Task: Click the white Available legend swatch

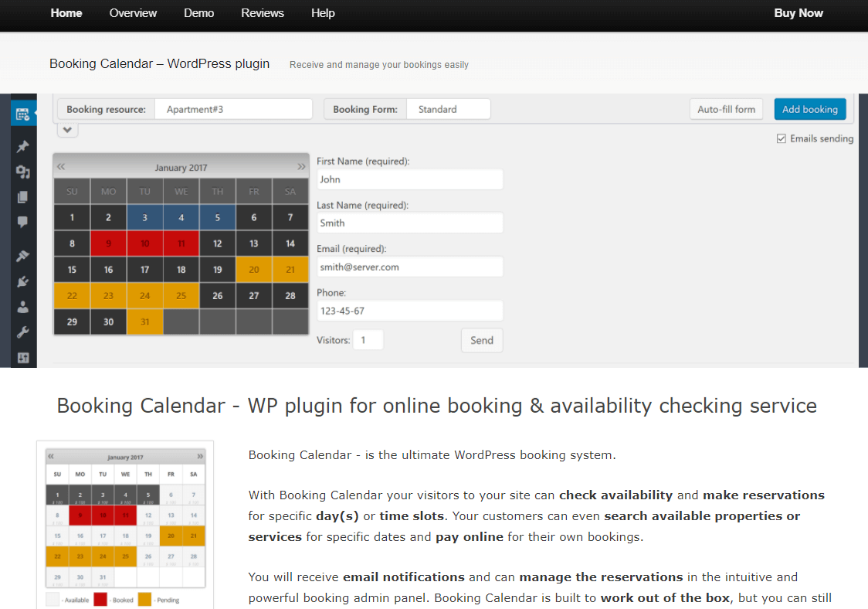Action: [53, 600]
